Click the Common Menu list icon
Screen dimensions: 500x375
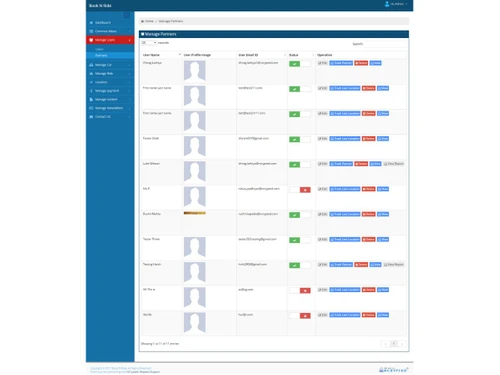(91, 31)
